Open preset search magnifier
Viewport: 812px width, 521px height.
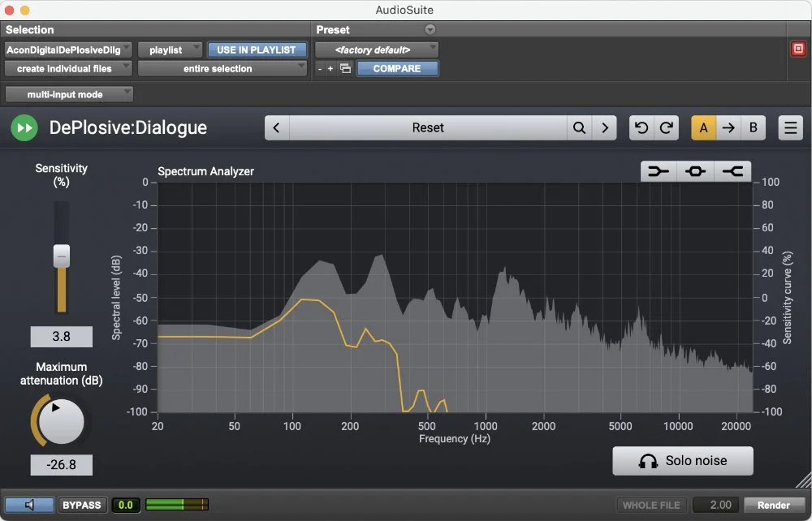tap(580, 127)
